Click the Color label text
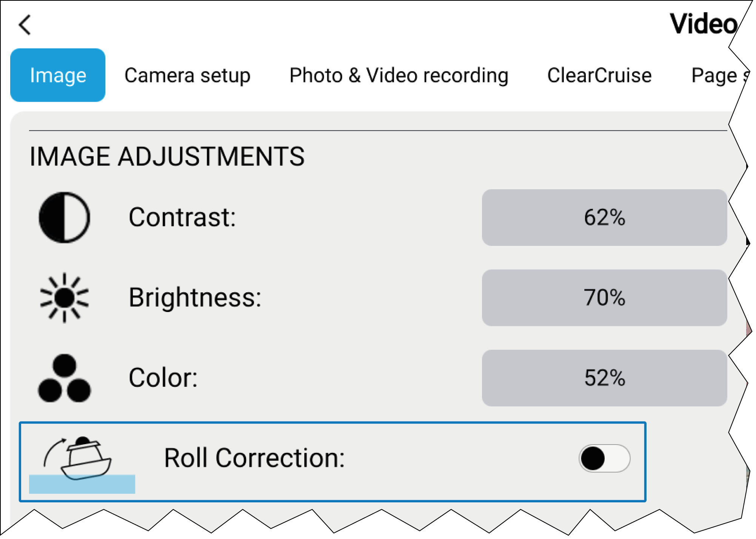Screen dimensions: 756x539 [163, 378]
